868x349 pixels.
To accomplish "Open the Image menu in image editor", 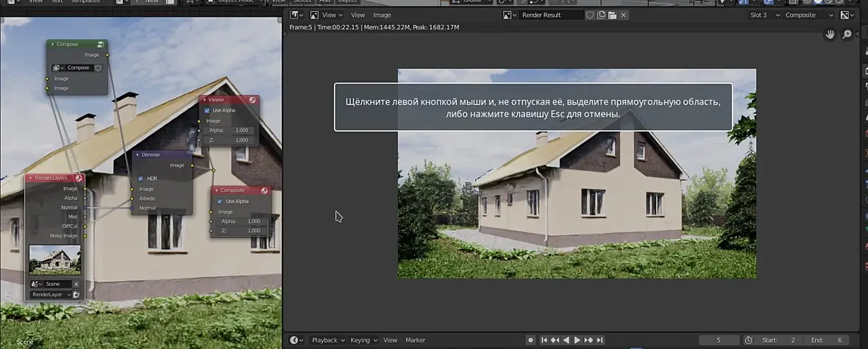I will tap(382, 15).
